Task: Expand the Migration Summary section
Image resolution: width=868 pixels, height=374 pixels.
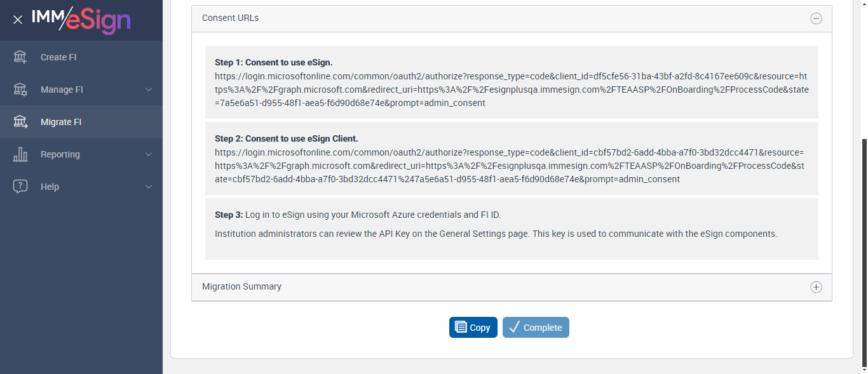Action: (x=816, y=287)
